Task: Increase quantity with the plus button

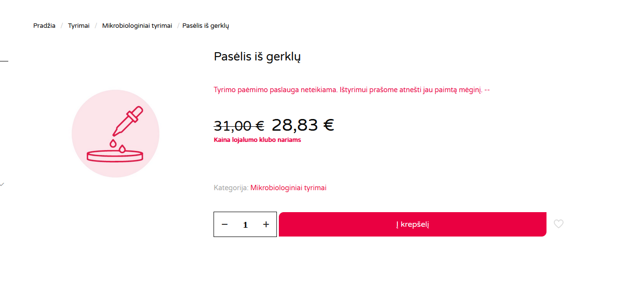Action: (x=266, y=224)
